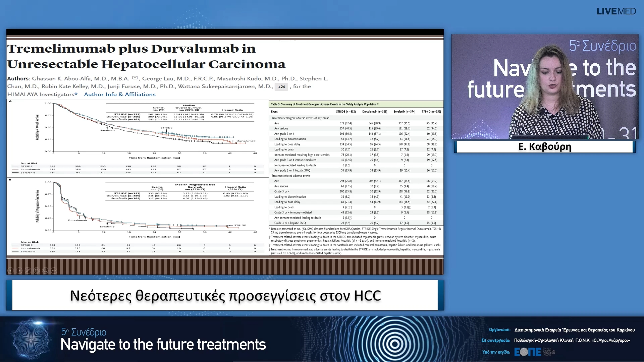The width and height of the screenshot is (644, 362).
Task: Click the next slide arrow icon
Action: coord(19,270)
